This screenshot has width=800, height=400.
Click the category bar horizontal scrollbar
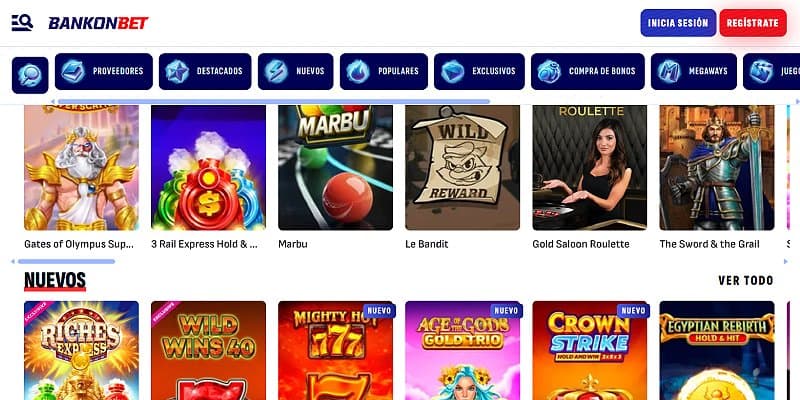pyautogui.click(x=273, y=102)
